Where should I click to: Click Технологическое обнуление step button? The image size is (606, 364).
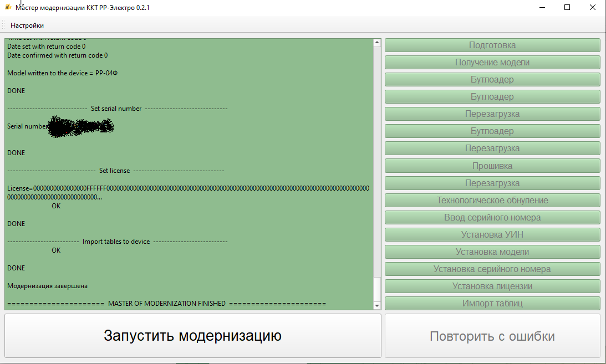pos(492,200)
